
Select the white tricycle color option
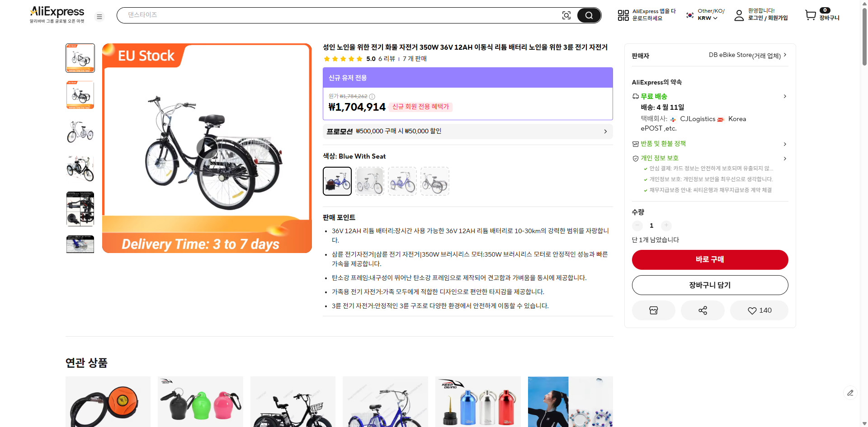(369, 181)
